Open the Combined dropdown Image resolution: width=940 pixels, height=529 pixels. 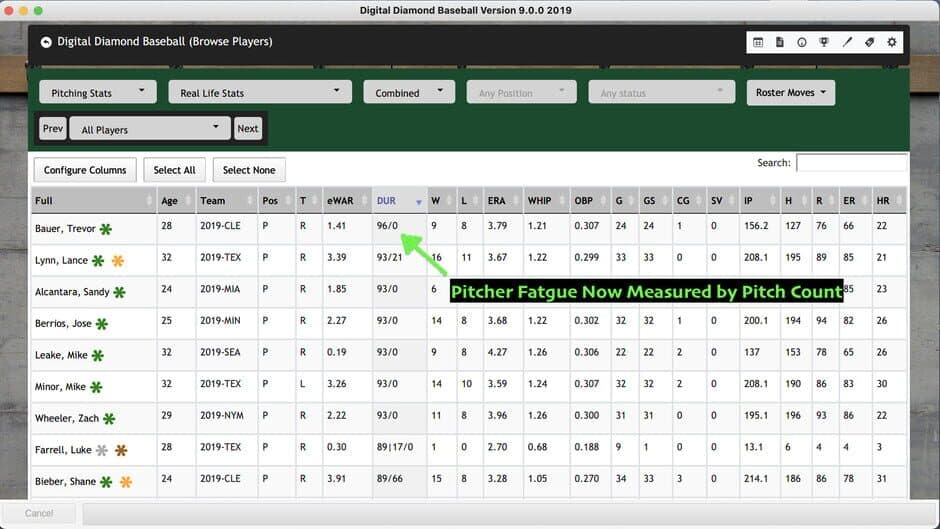(409, 92)
